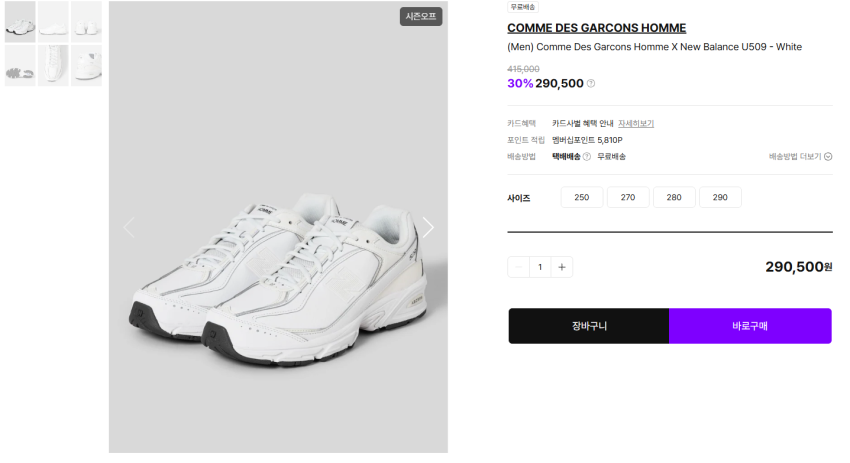850x463 pixels.
Task: Decrease quantity with the minus button
Action: [x=519, y=267]
